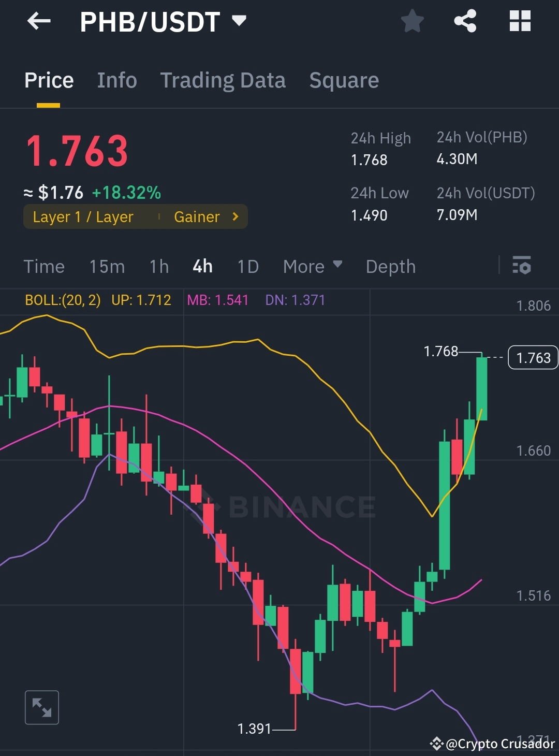Open the Layer 1 / Layer category tag
The width and height of the screenshot is (559, 756).
tap(83, 216)
